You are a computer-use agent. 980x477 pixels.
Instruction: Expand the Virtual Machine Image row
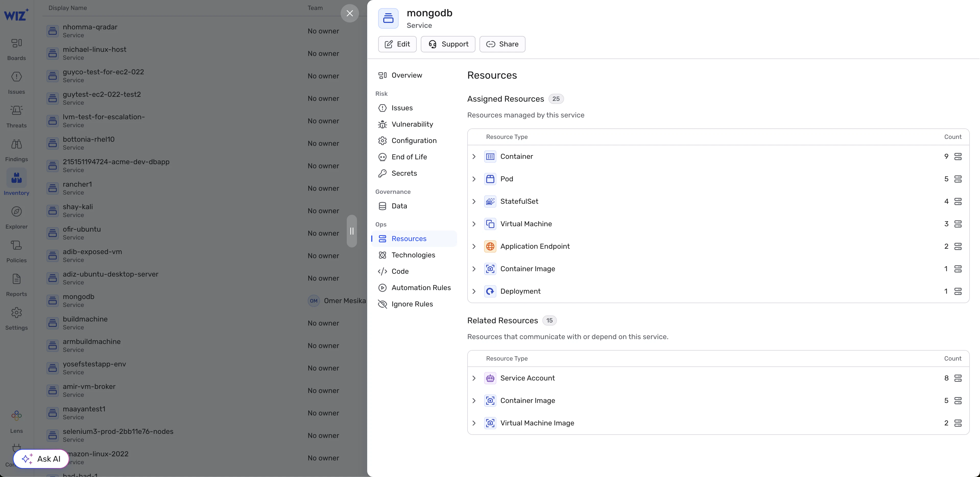coord(474,423)
